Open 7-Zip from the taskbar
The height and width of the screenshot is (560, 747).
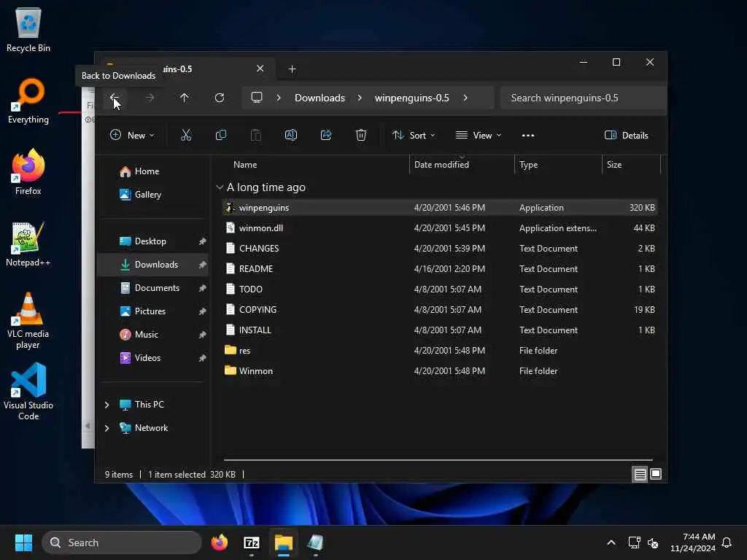252,542
